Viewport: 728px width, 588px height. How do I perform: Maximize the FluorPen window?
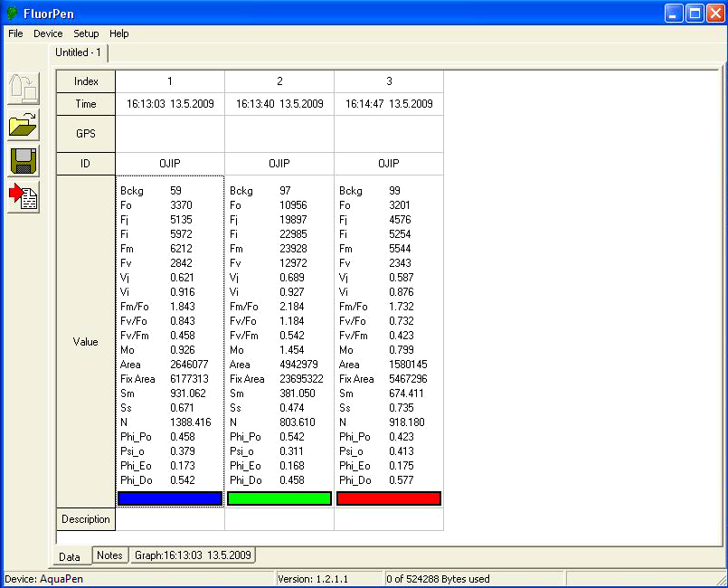[695, 14]
